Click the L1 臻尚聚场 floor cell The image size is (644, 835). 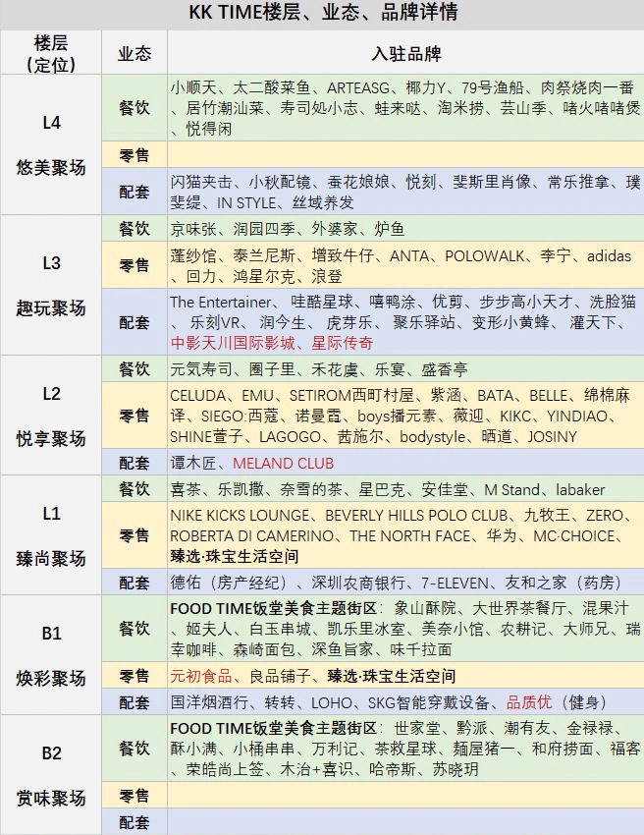tap(51, 535)
